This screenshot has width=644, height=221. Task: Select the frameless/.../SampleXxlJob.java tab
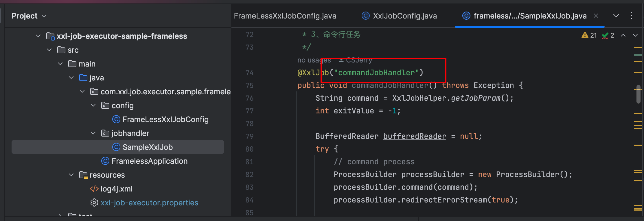click(x=530, y=16)
